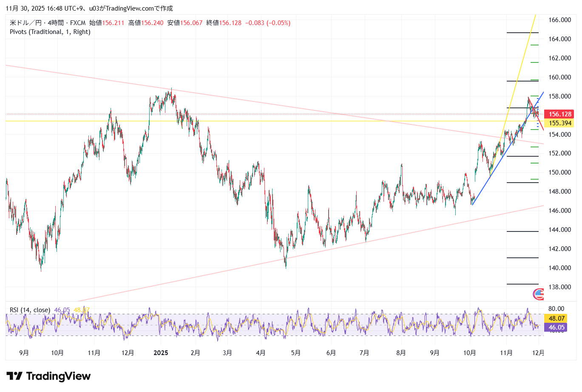Click the opening value 始値156.211 in header
The image size is (582, 392).
click(107, 23)
